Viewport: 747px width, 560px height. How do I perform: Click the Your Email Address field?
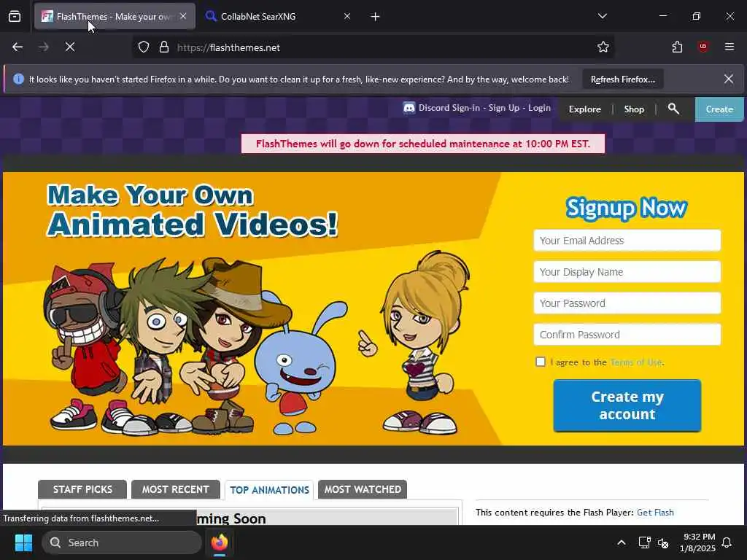627,241
